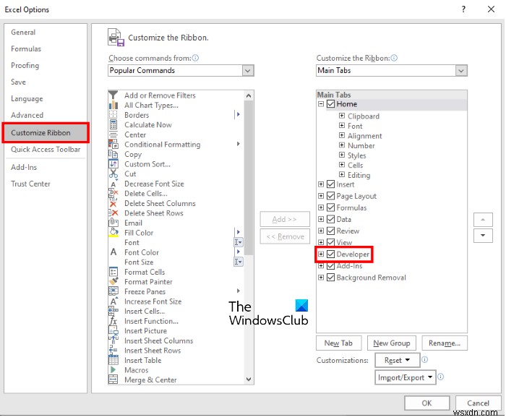Click the All Chart Types chart icon
This screenshot has height=420, width=506.
113,106
